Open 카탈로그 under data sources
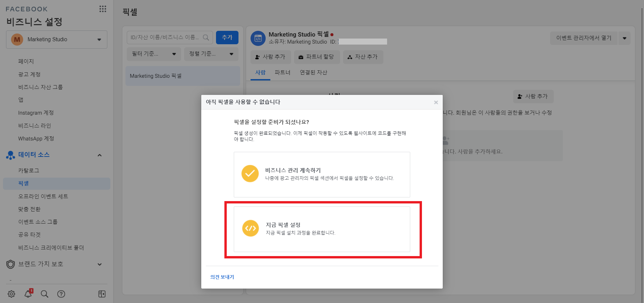Screen dimensions: 644x303 pos(29,171)
